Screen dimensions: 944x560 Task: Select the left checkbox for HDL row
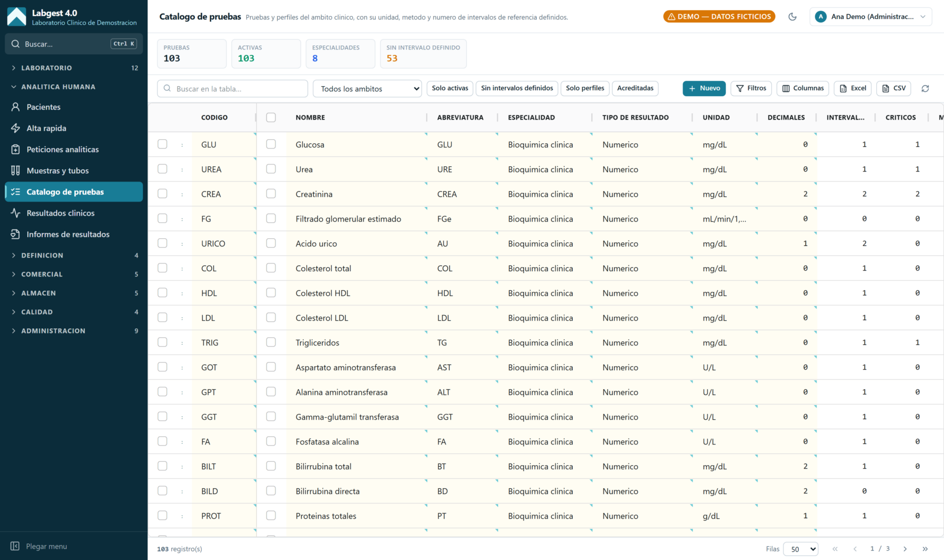click(x=162, y=292)
